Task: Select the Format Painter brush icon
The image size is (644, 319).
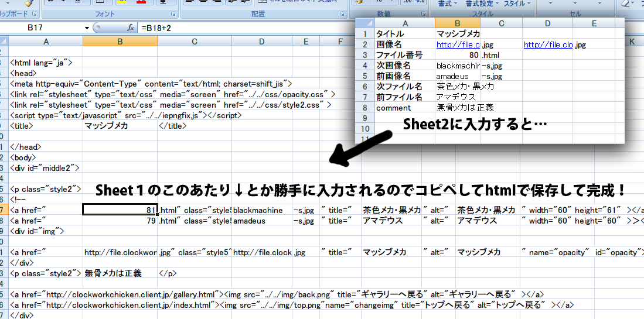Action: coord(28,4)
